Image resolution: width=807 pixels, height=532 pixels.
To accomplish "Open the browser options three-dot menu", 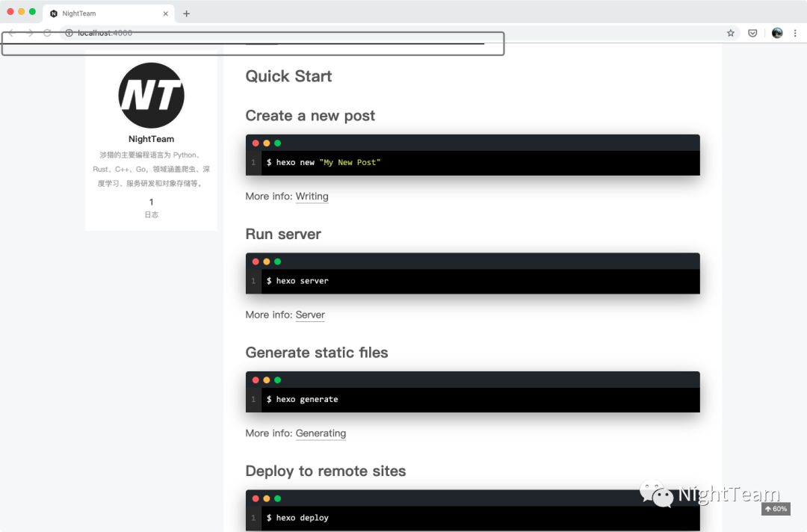I will [x=797, y=33].
